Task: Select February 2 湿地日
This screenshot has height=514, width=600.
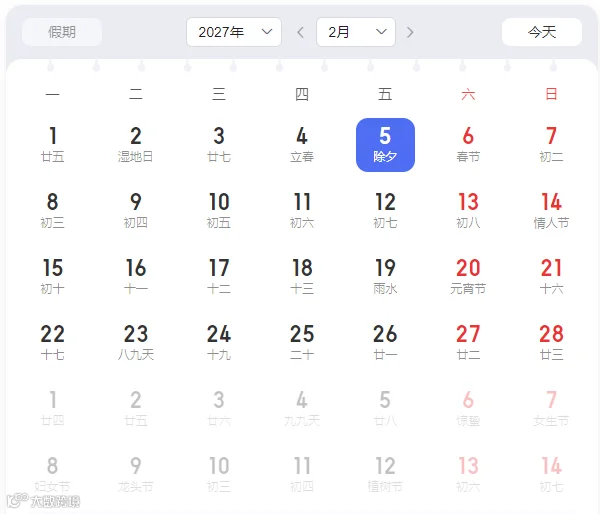Action: 135,145
